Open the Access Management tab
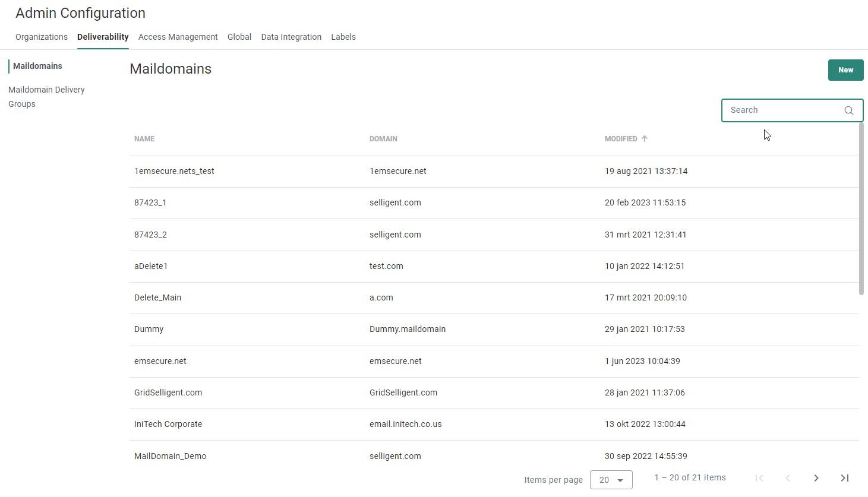Screen dimensions: 868x497 click(178, 37)
